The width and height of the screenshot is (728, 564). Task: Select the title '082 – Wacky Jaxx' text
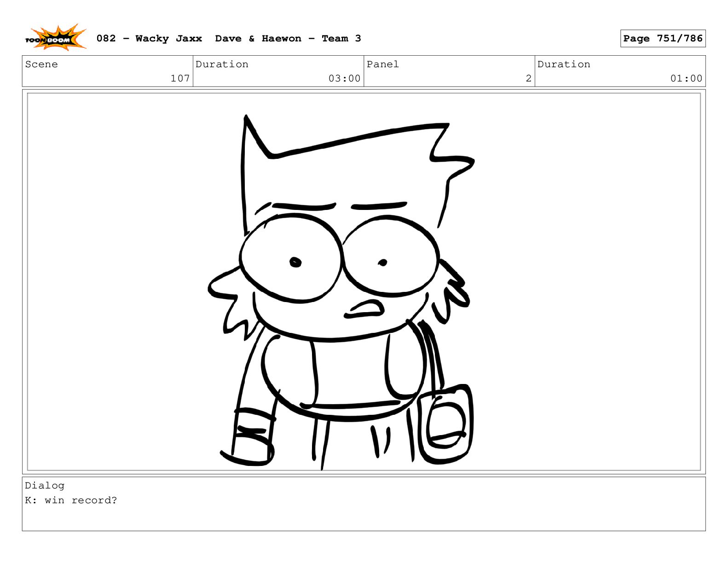pos(149,39)
